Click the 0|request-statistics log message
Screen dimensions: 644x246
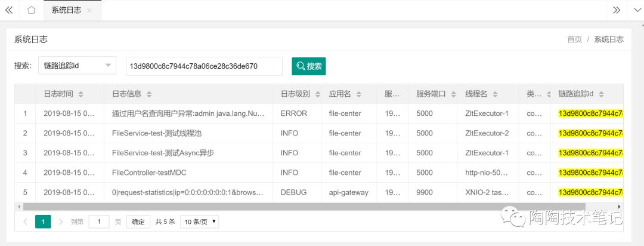(188, 192)
